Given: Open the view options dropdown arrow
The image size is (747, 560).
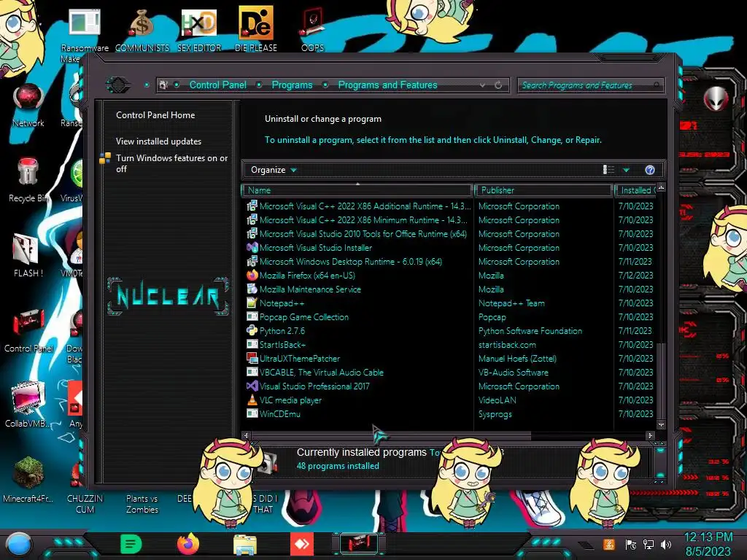Looking at the screenshot, I should [x=626, y=170].
